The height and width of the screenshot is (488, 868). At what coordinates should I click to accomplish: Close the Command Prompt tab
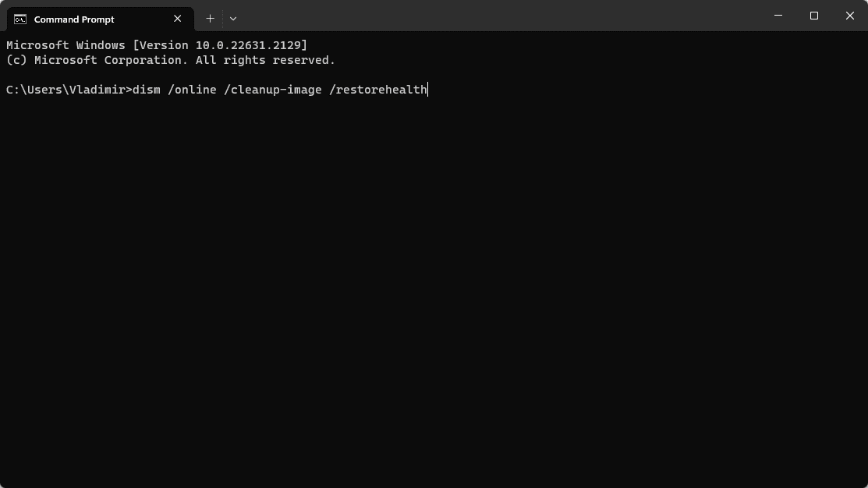coord(177,19)
